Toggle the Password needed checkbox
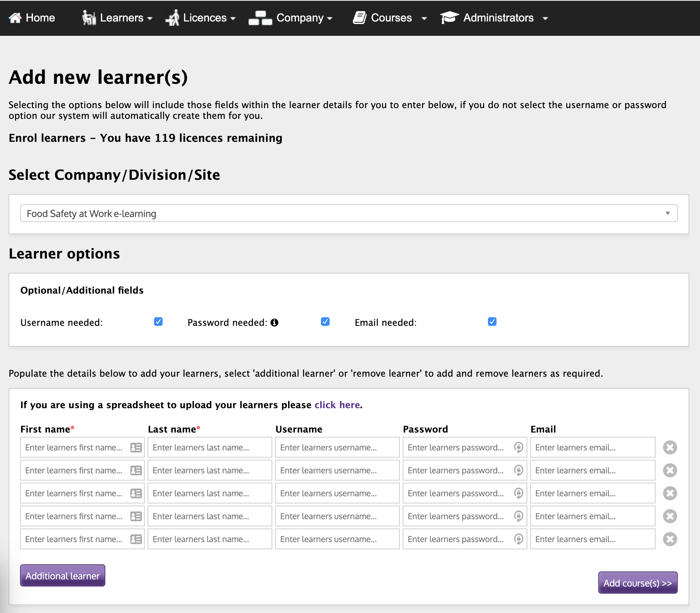The width and height of the screenshot is (700, 613). [x=325, y=322]
